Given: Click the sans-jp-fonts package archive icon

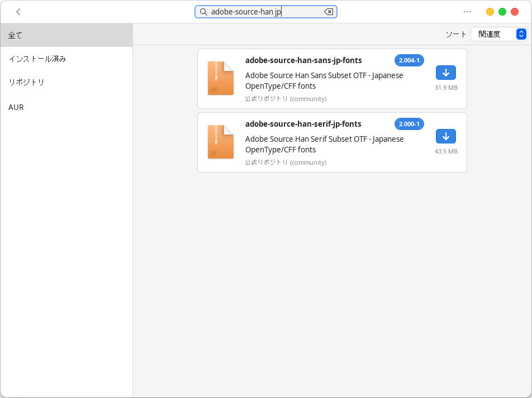Looking at the screenshot, I should (x=220, y=78).
